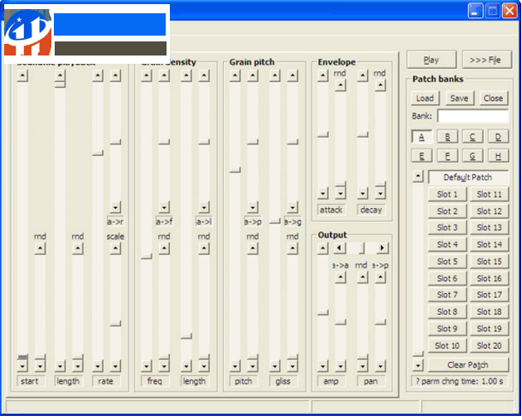Screen dimensions: 522x420
Task: Click the Clear Patch button
Action: (468, 364)
